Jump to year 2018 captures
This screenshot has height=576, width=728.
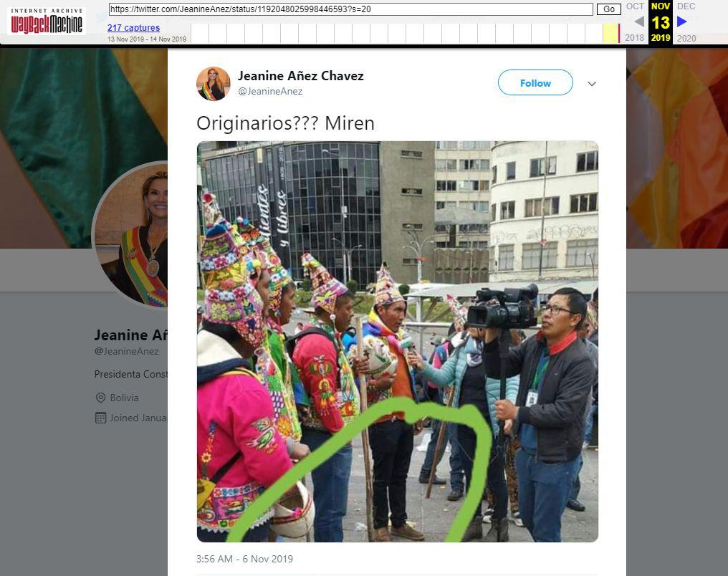(634, 38)
